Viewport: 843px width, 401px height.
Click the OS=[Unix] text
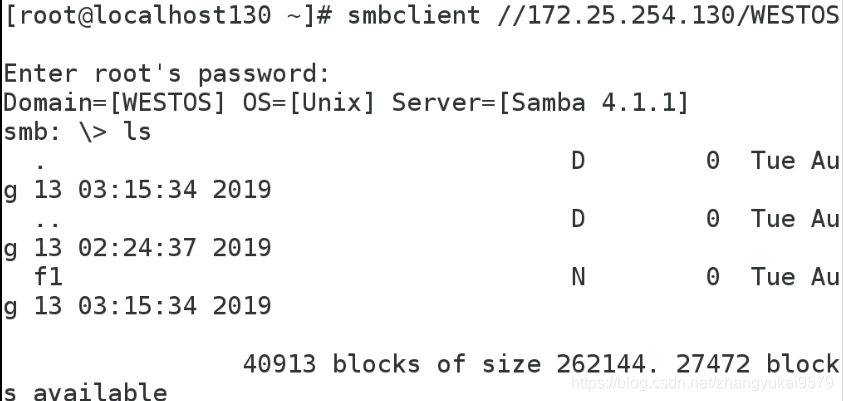[x=309, y=102]
